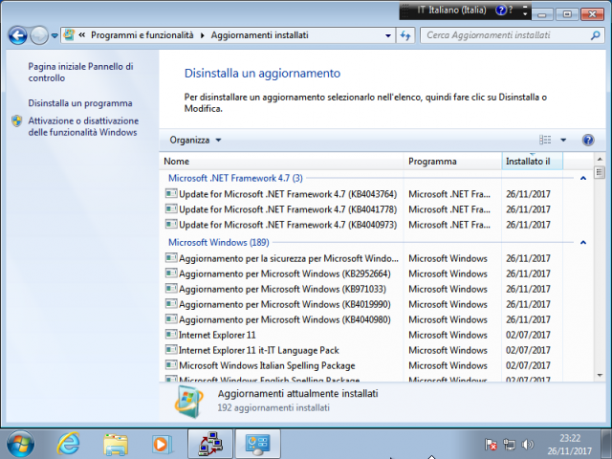Collapse the Microsoft .NET Framework 4.7 group
This screenshot has height=459, width=612.
tap(583, 178)
